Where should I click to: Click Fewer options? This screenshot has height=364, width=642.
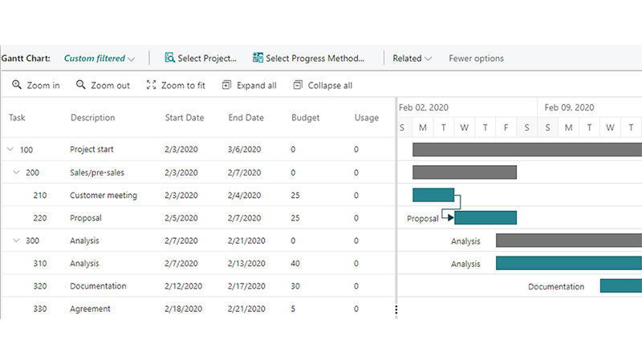pos(476,59)
